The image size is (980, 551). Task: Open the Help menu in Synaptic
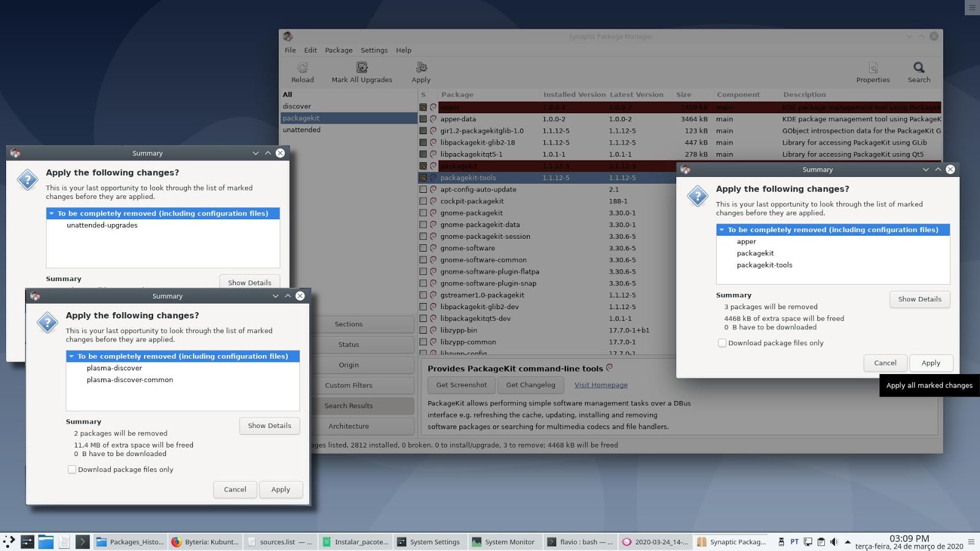point(404,50)
